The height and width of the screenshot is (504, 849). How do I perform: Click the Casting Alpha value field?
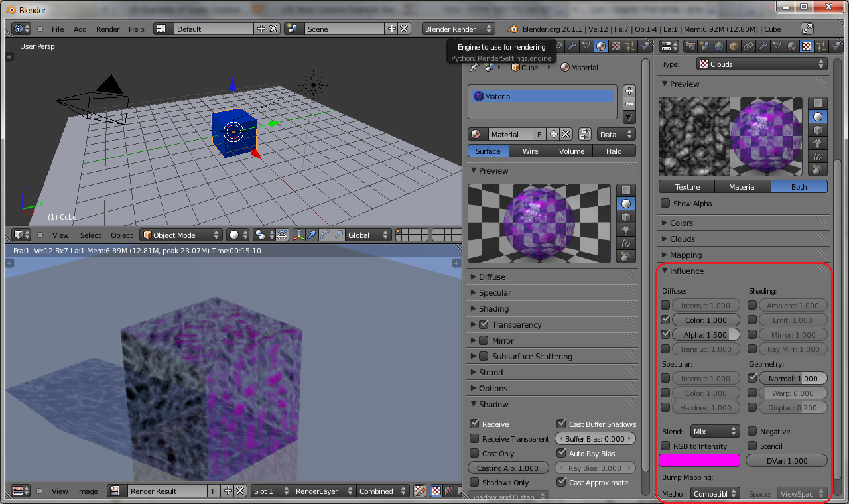click(507, 468)
